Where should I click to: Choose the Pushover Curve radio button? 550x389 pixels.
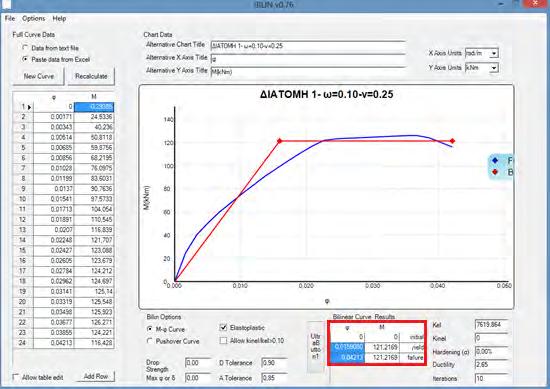(x=150, y=341)
